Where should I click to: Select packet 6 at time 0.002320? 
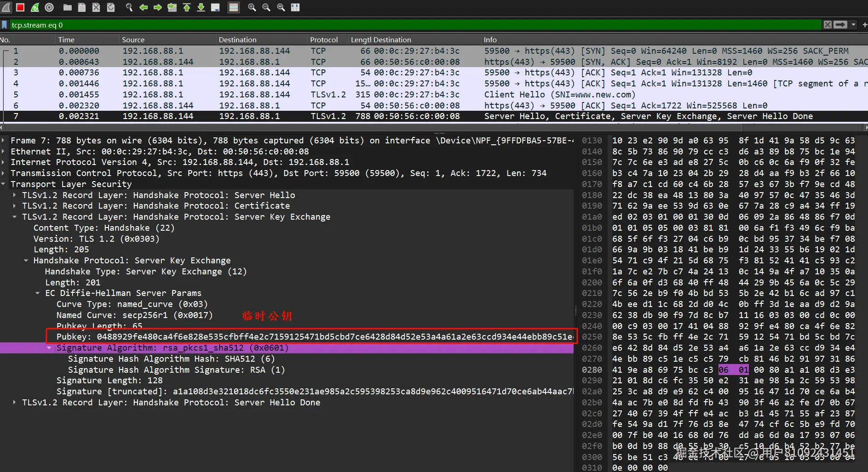coord(434,106)
